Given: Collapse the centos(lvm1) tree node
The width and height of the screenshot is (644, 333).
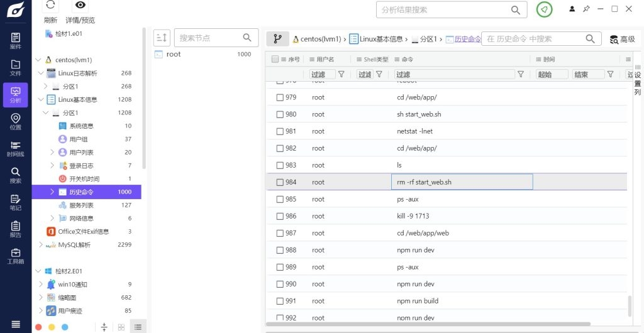Looking at the screenshot, I should click(x=38, y=60).
